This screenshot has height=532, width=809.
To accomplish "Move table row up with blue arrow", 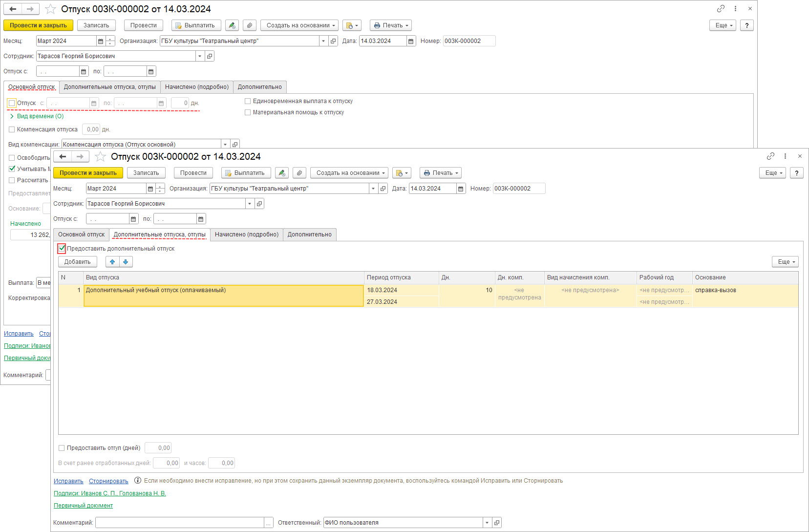I will (x=112, y=262).
